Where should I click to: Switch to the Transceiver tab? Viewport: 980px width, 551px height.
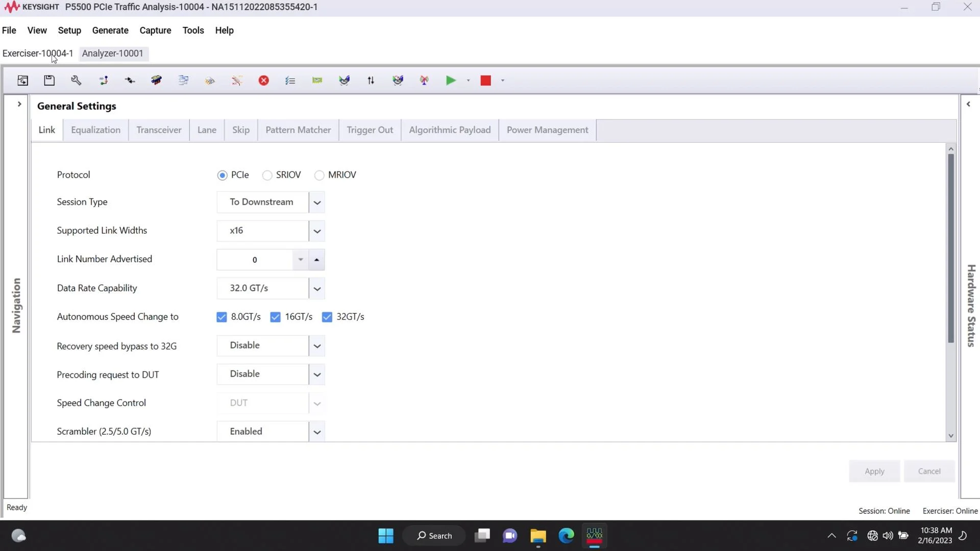pos(159,130)
